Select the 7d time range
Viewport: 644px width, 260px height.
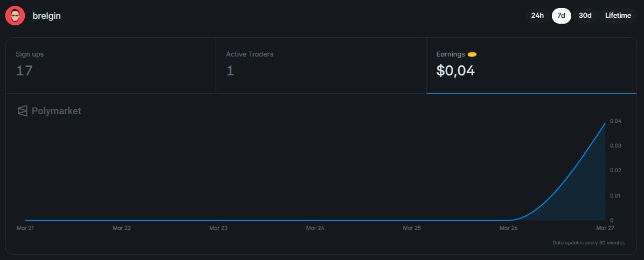click(x=561, y=16)
